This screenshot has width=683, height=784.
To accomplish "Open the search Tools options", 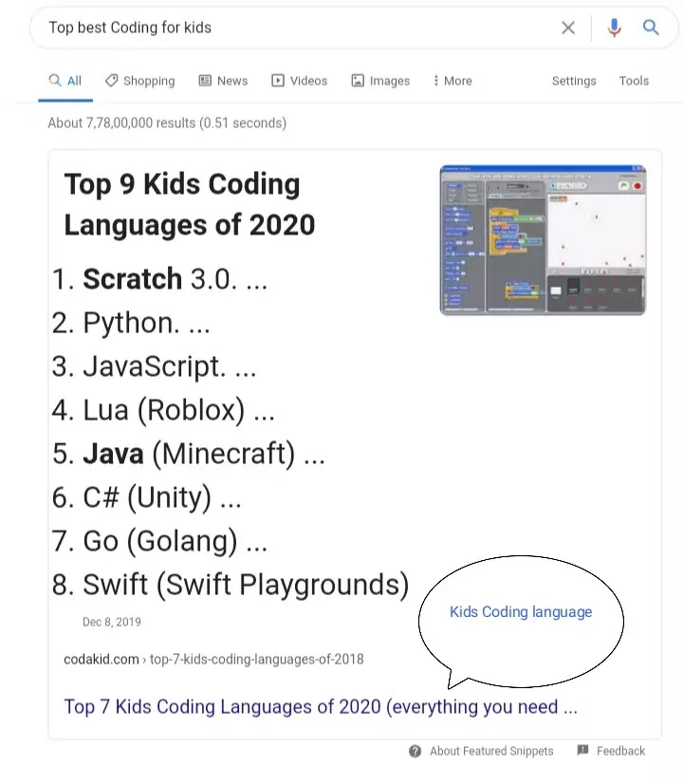I will pos(634,81).
